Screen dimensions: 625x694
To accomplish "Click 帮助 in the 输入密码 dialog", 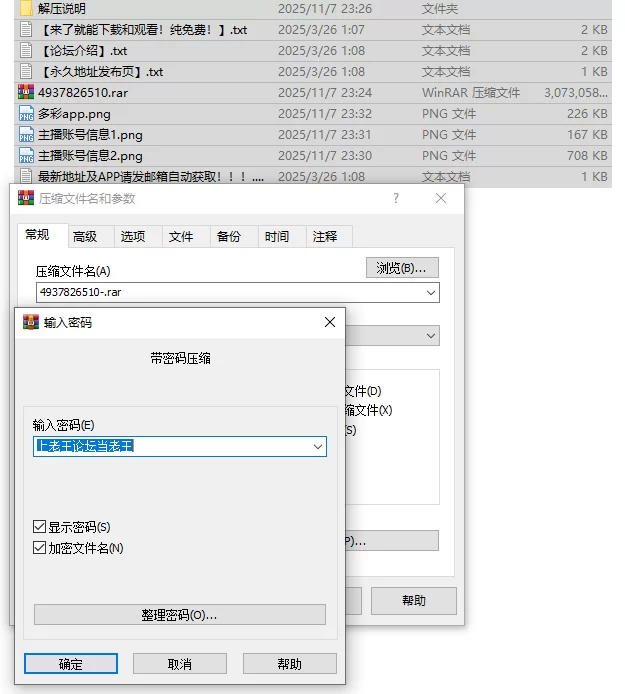I will [289, 664].
